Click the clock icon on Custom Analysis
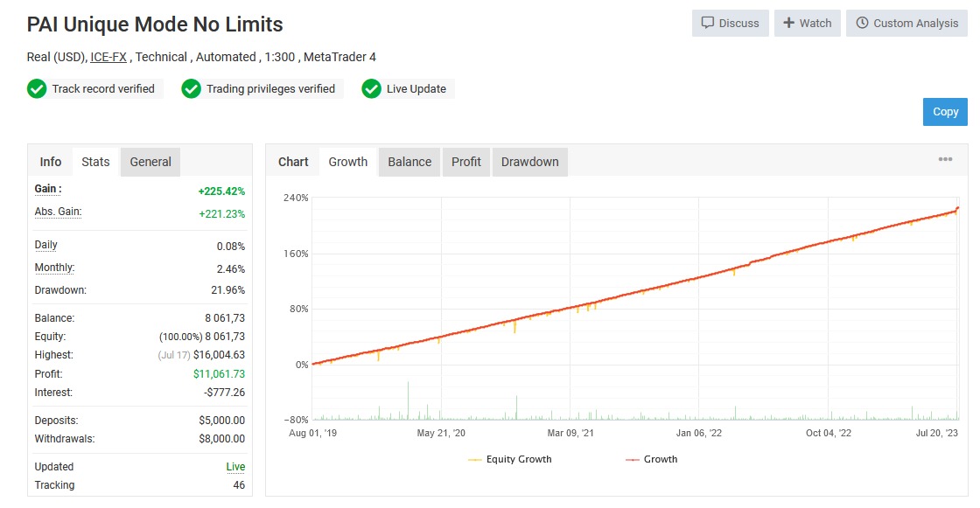 (x=862, y=24)
